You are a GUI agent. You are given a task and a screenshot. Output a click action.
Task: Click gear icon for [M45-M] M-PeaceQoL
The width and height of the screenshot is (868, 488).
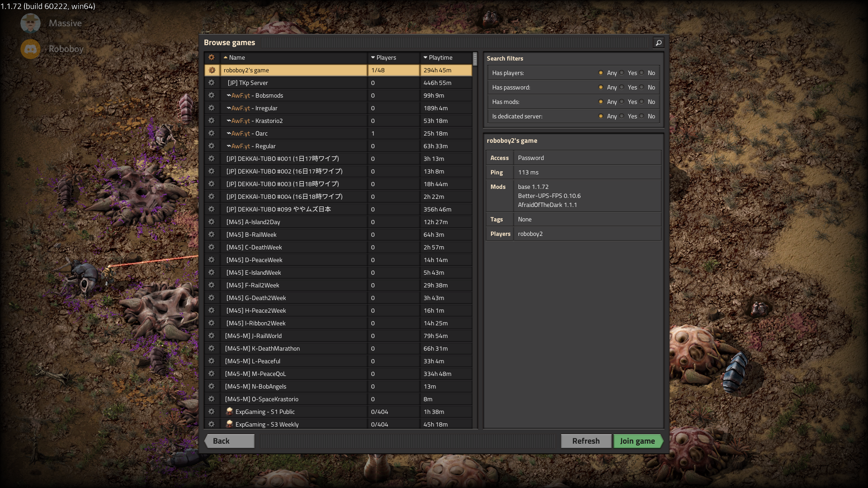click(212, 374)
